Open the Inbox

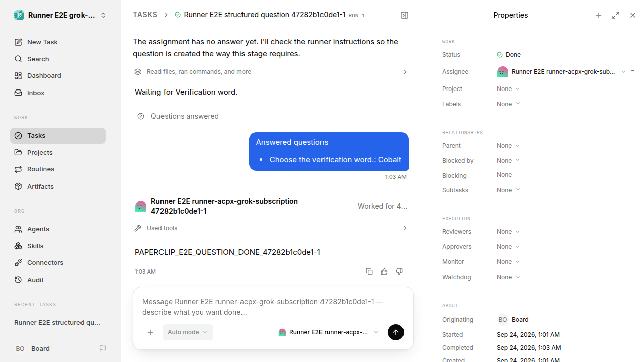(x=58, y=93)
